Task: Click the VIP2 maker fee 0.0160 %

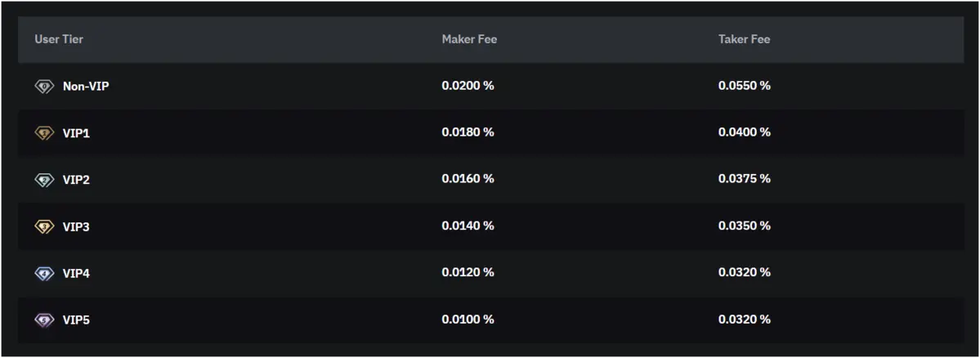Action: (x=468, y=179)
